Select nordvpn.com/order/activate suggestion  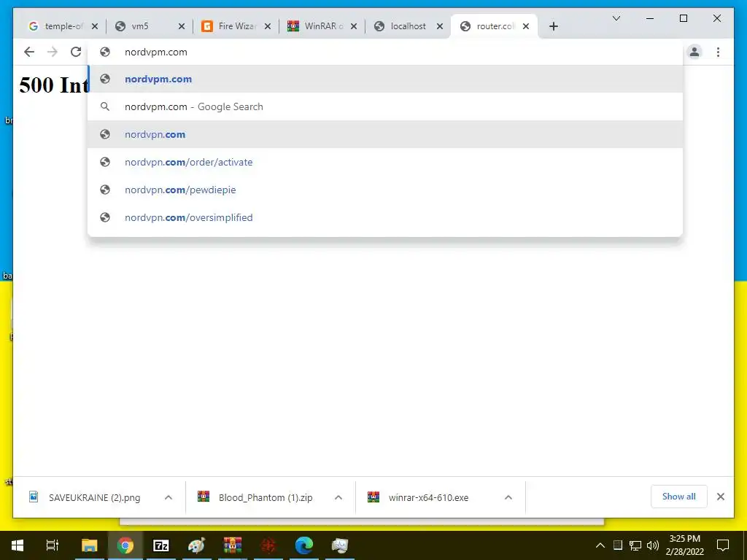coord(385,162)
